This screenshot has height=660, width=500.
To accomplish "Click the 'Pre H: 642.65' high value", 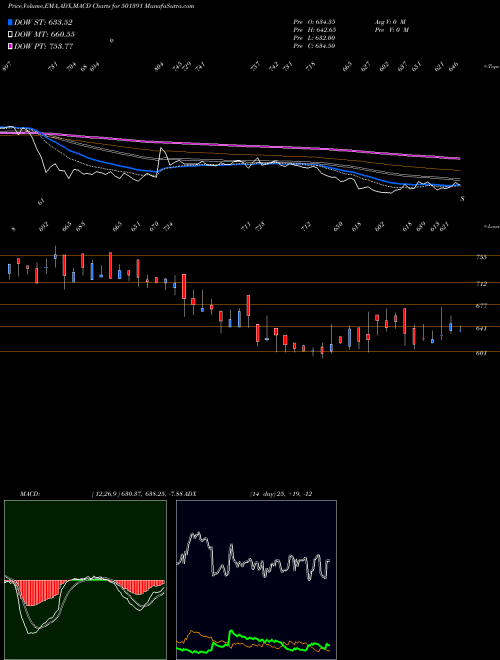I will [x=314, y=29].
